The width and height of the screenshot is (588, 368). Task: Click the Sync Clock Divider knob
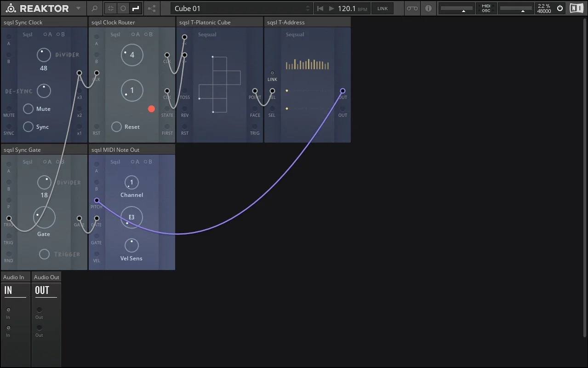click(x=44, y=55)
